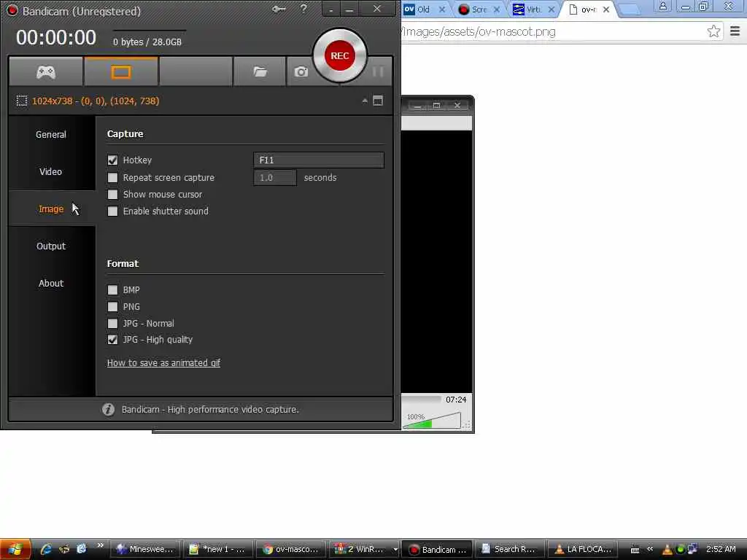Open the General settings tab
The width and height of the screenshot is (747, 560).
click(51, 135)
